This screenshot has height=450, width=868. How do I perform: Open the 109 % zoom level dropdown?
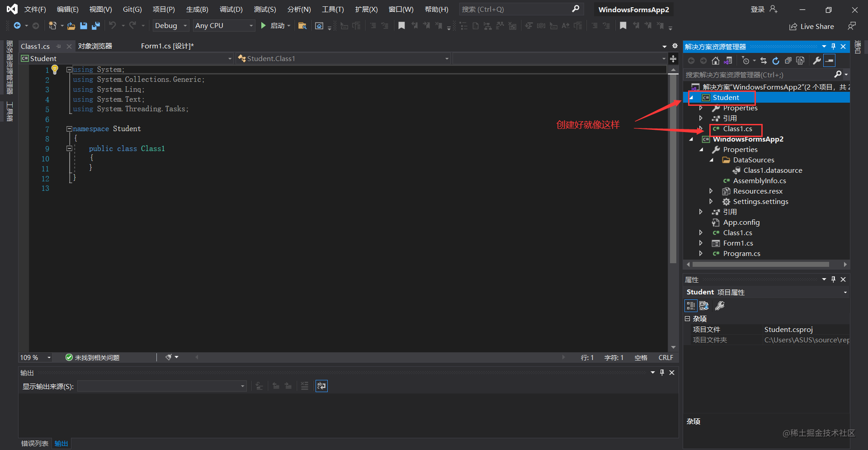point(36,358)
